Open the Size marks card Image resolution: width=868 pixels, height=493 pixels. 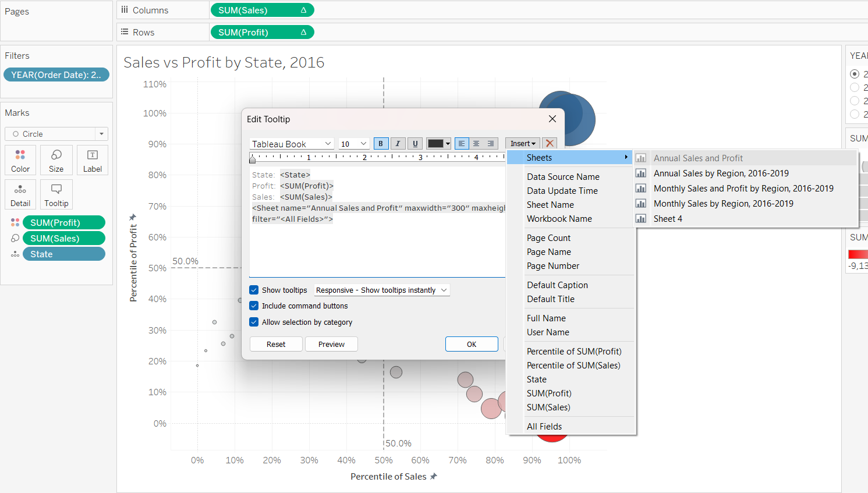point(56,160)
